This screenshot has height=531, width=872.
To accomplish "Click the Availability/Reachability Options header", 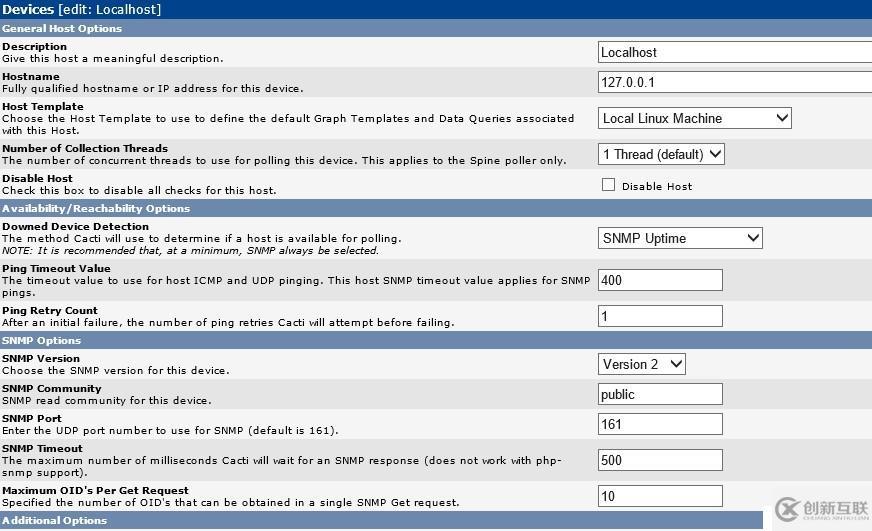I will (x=96, y=209).
